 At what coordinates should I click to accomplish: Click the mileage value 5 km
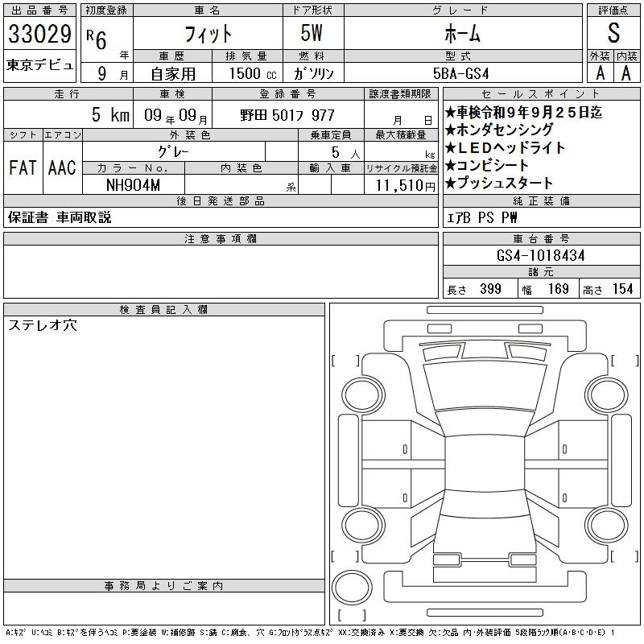tap(110, 115)
